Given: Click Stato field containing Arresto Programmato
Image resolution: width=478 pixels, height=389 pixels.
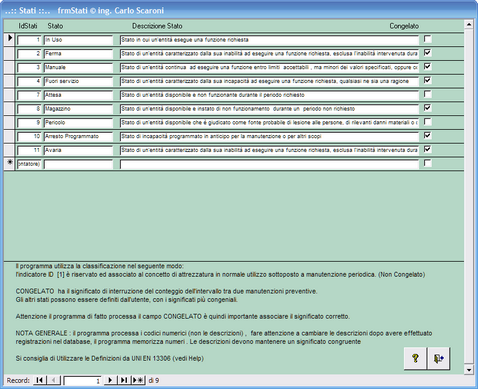Looking at the screenshot, I should click(78, 136).
